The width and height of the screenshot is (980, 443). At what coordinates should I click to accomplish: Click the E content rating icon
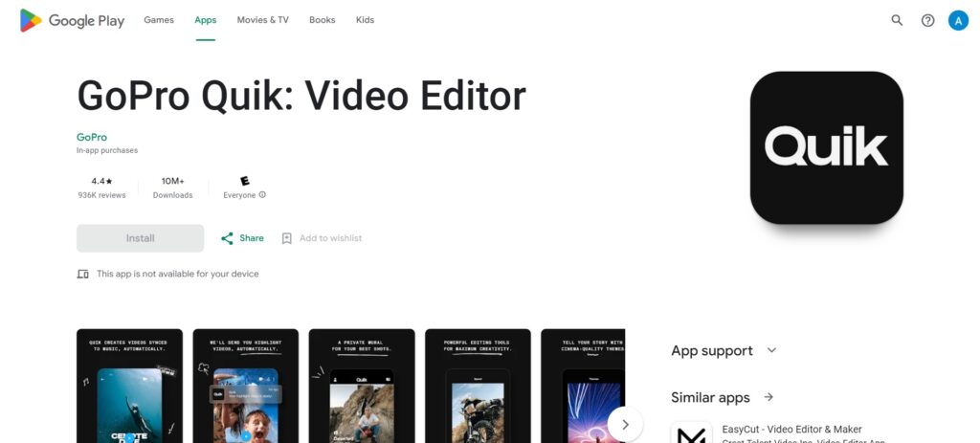(245, 181)
